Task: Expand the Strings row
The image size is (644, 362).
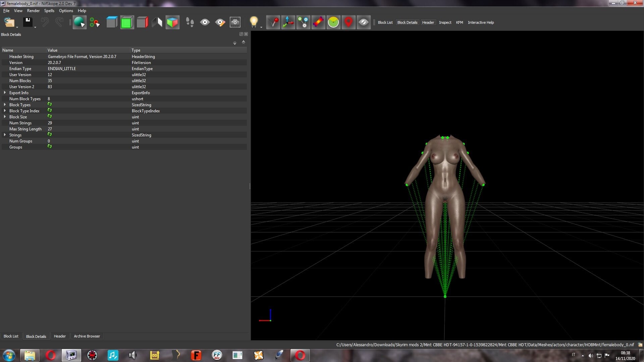Action: (5, 135)
